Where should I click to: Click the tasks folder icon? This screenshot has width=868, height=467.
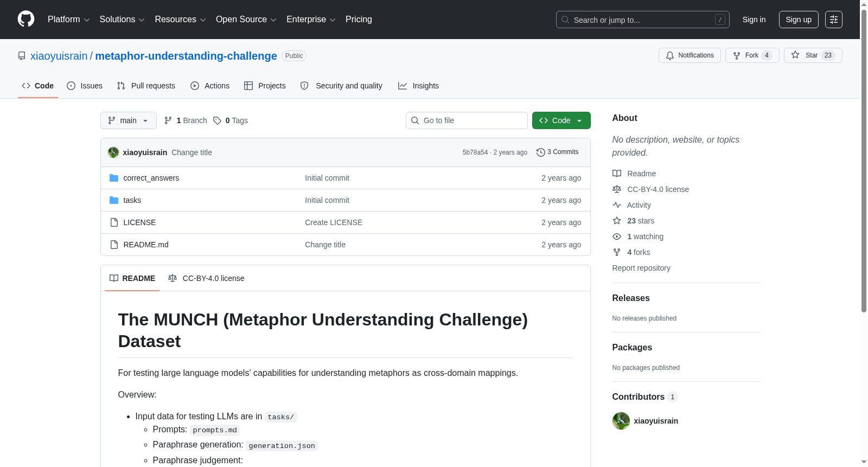point(114,200)
